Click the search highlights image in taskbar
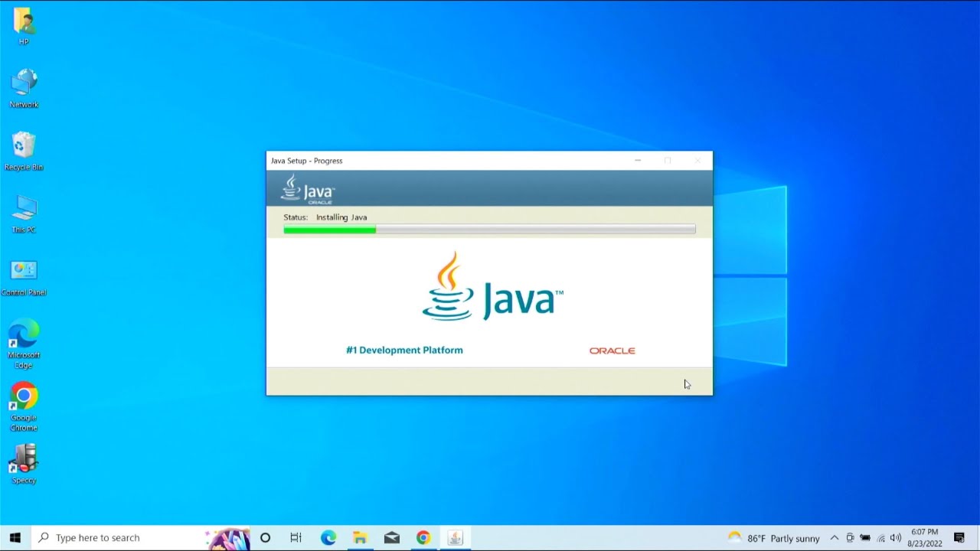The height and width of the screenshot is (551, 980). pos(229,538)
